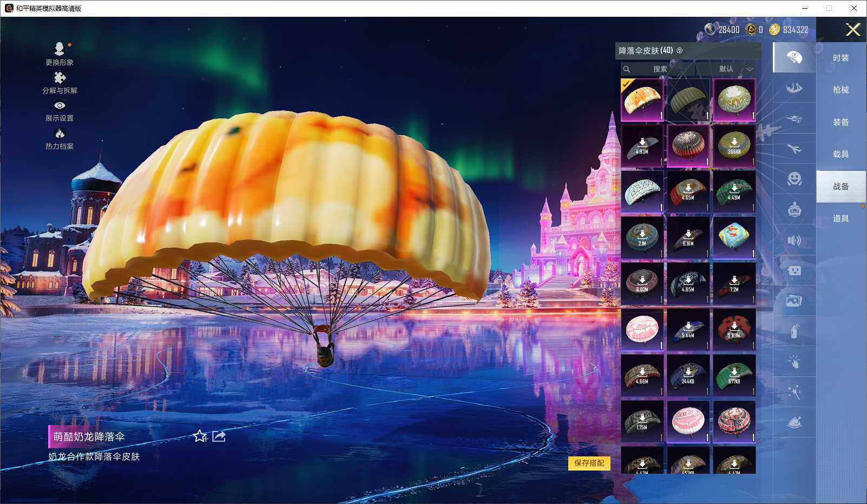This screenshot has height=504, width=867.
Task: Click the help question mark beside 降落伞皮肤
Action: coord(680,51)
